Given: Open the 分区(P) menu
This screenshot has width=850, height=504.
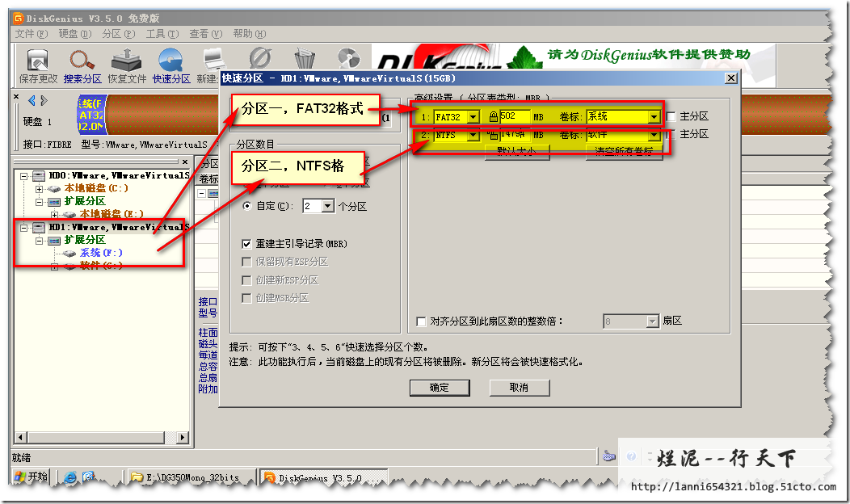Looking at the screenshot, I should pos(119,34).
